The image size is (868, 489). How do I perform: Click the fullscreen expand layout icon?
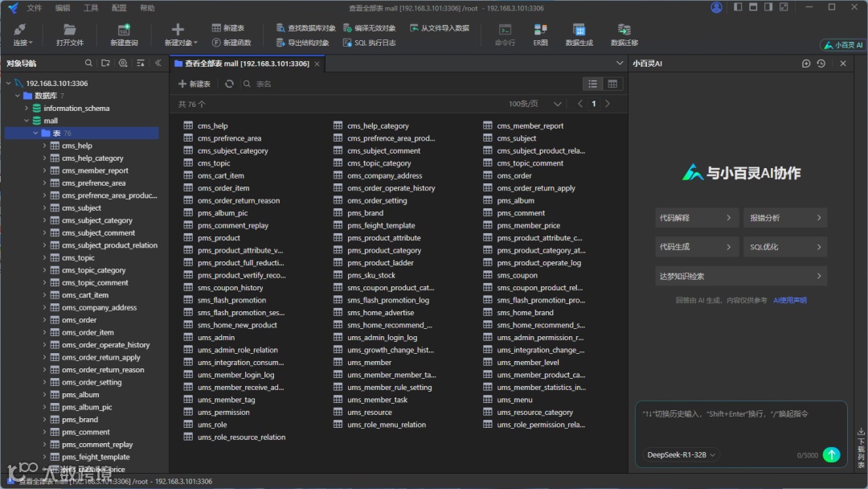(784, 7)
